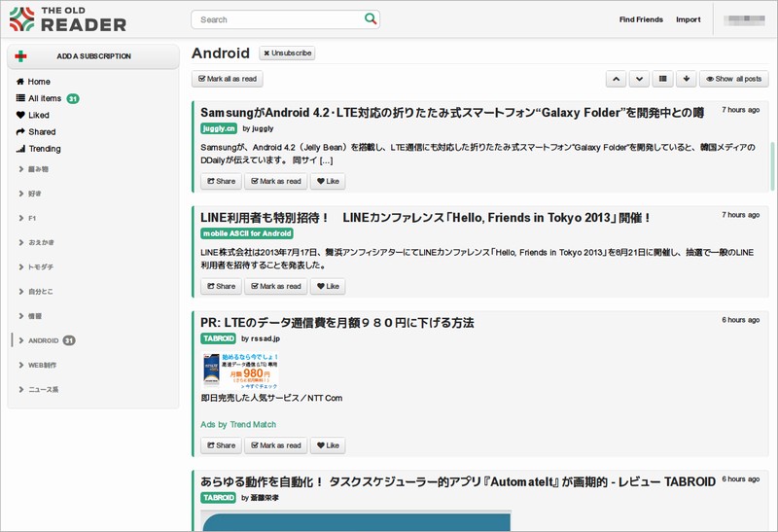Expand the ANDROID folder chevron
778x532 pixels.
[x=21, y=340]
